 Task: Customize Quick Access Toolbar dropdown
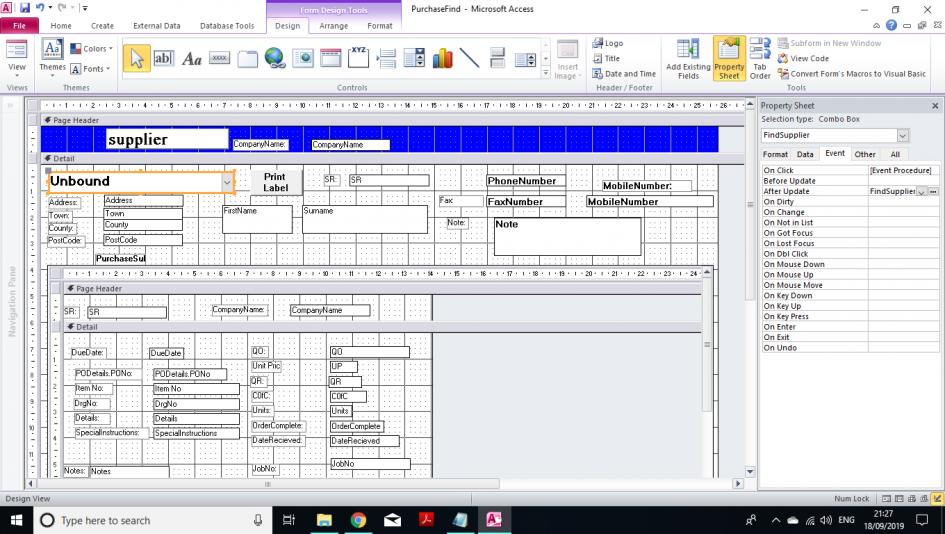pos(85,8)
